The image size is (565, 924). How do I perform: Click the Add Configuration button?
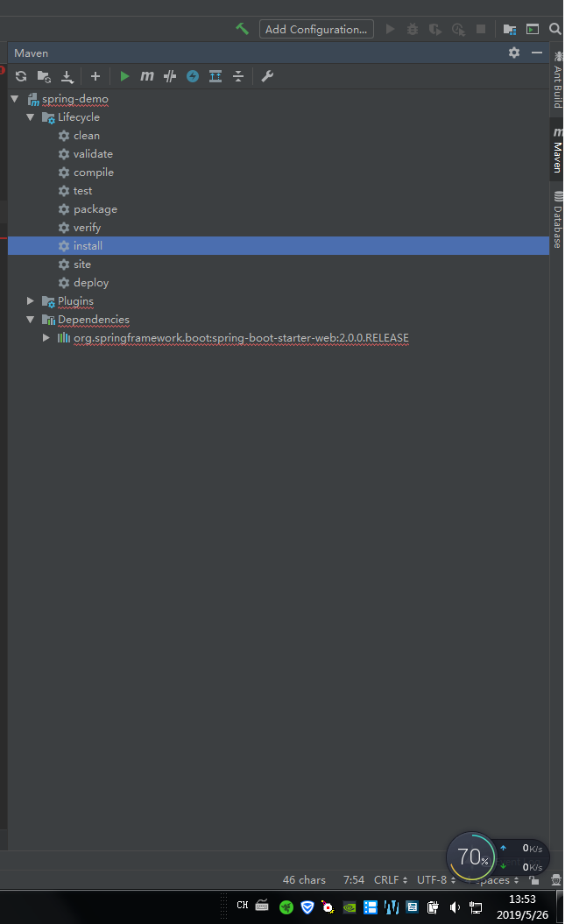(315, 28)
